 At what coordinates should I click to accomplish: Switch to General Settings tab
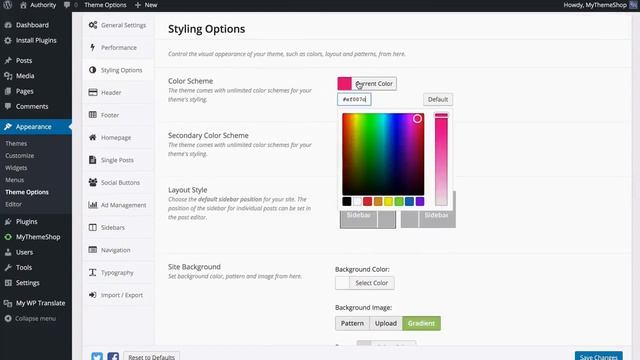tap(118, 25)
